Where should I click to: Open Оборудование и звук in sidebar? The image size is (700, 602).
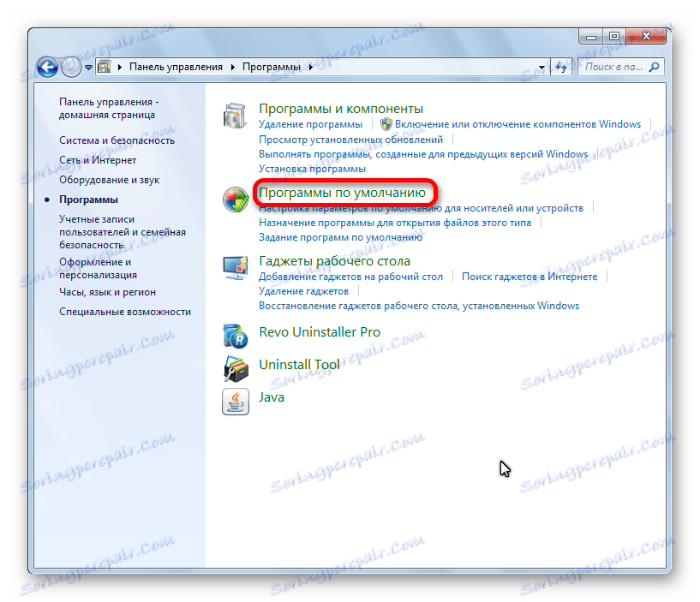[110, 180]
